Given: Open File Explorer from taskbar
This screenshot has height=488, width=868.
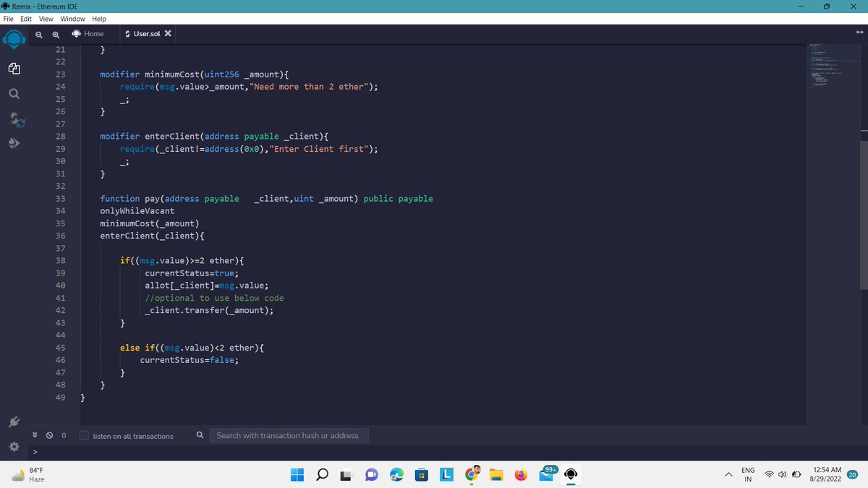Looking at the screenshot, I should click(x=496, y=475).
